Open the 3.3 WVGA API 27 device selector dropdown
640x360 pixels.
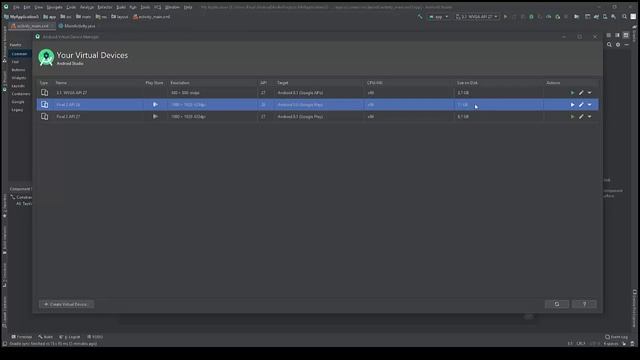coord(476,17)
